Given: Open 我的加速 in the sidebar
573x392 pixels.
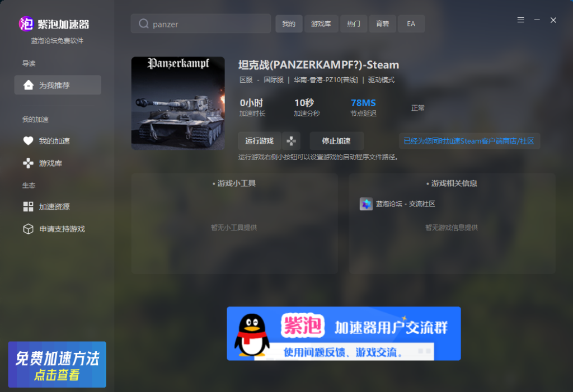Looking at the screenshot, I should pyautogui.click(x=54, y=141).
